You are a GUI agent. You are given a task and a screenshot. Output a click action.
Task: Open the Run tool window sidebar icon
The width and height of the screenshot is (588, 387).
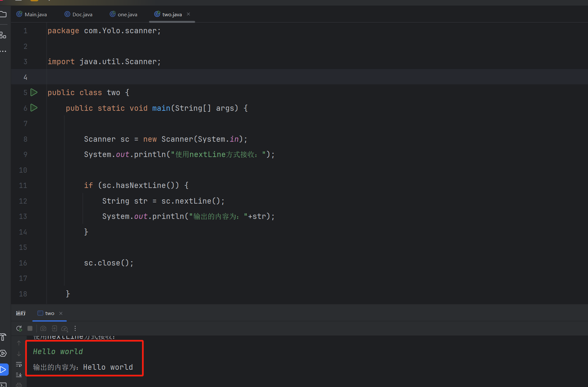(4, 370)
